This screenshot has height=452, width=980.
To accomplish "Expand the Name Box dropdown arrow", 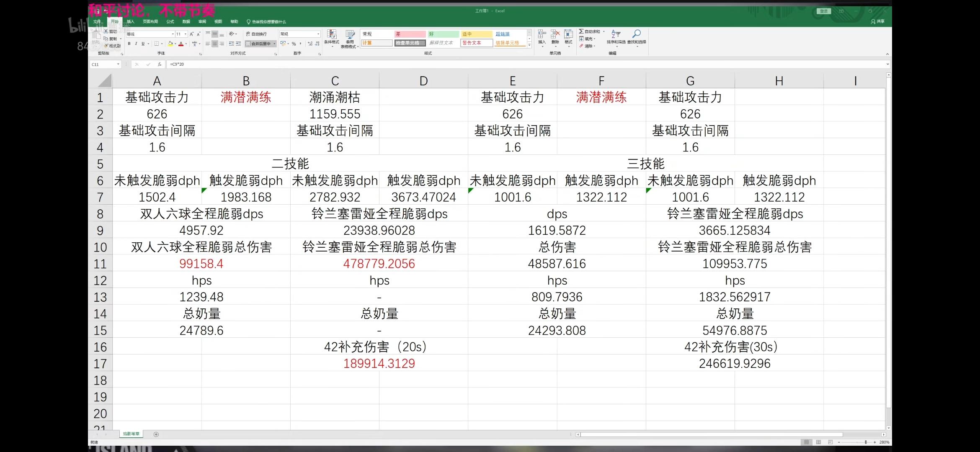I will [x=118, y=64].
